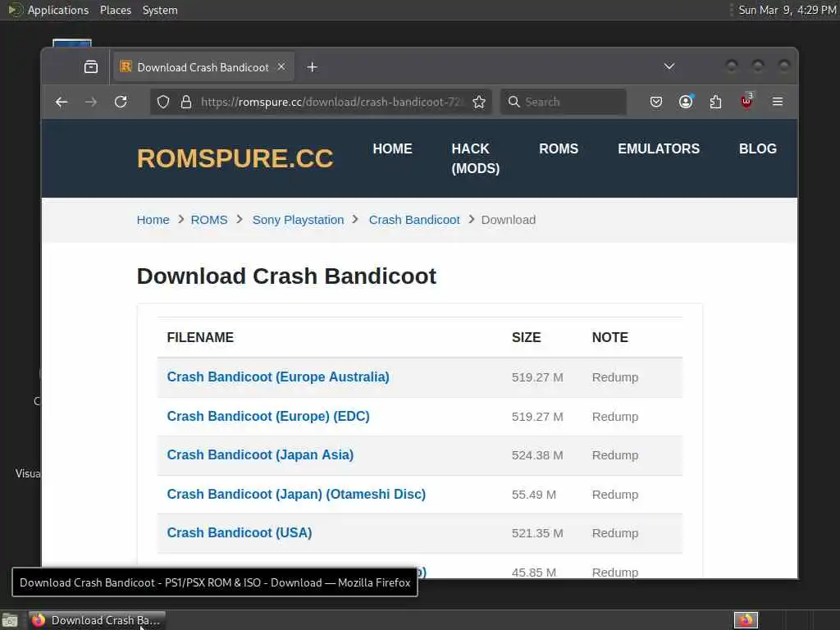Click the Download Crash Bandicoot heading
The height and width of the screenshot is (630, 840).
click(286, 276)
